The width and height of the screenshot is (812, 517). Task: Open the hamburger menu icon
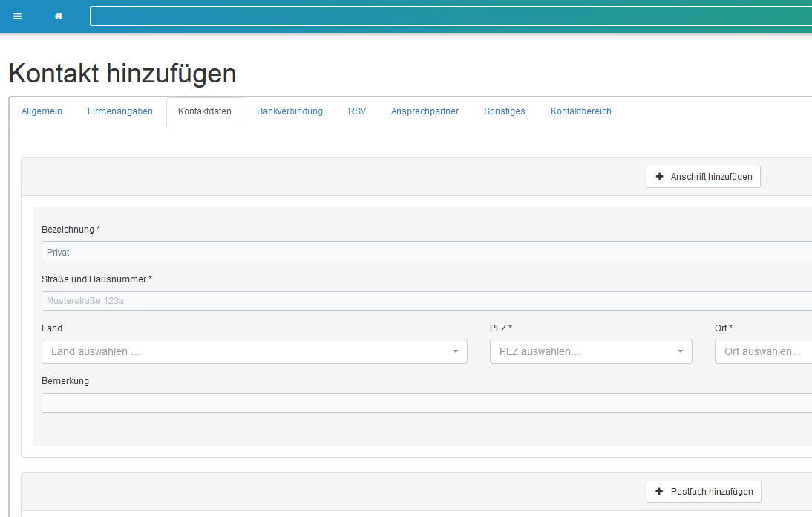(x=17, y=16)
